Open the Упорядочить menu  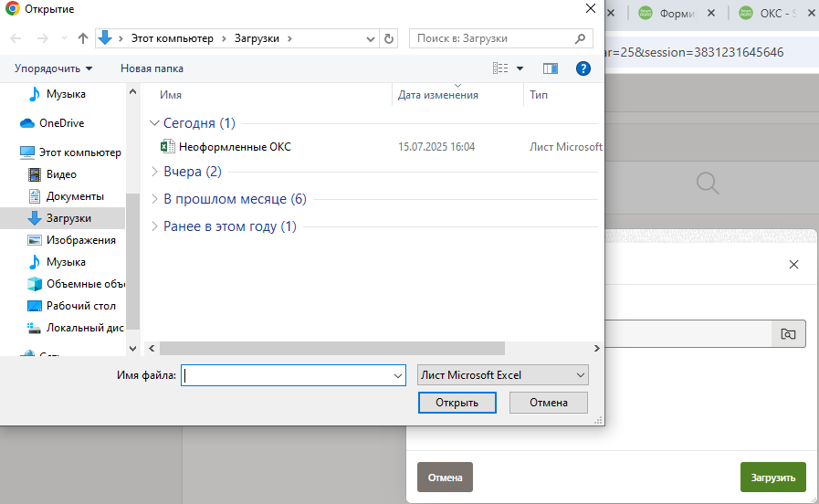point(54,68)
